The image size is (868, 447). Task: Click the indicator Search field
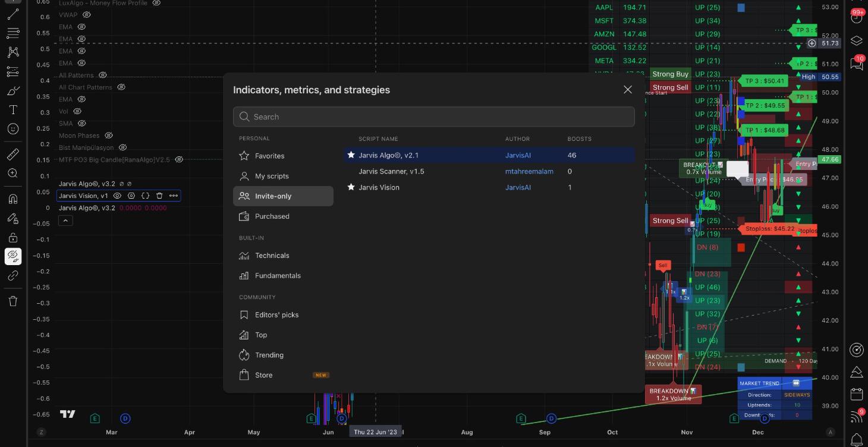tap(434, 117)
